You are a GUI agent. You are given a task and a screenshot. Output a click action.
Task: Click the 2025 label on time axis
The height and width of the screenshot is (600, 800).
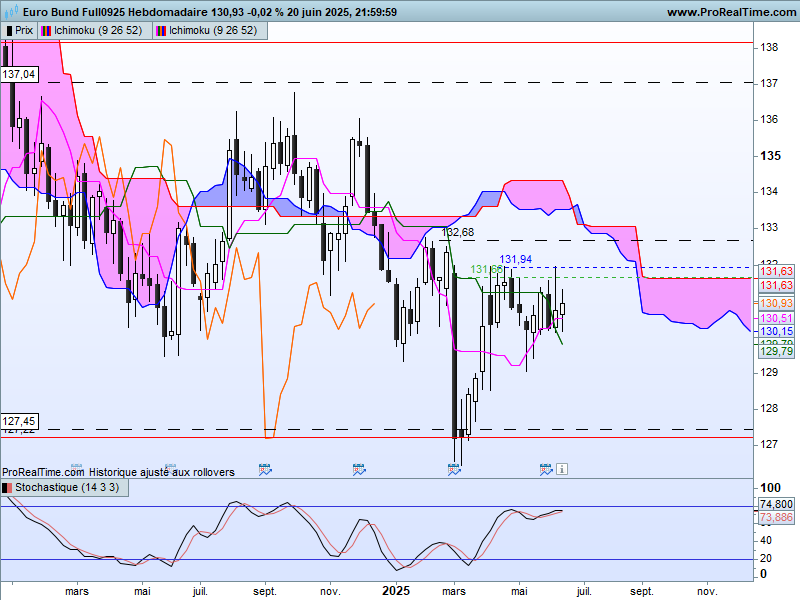point(396,591)
